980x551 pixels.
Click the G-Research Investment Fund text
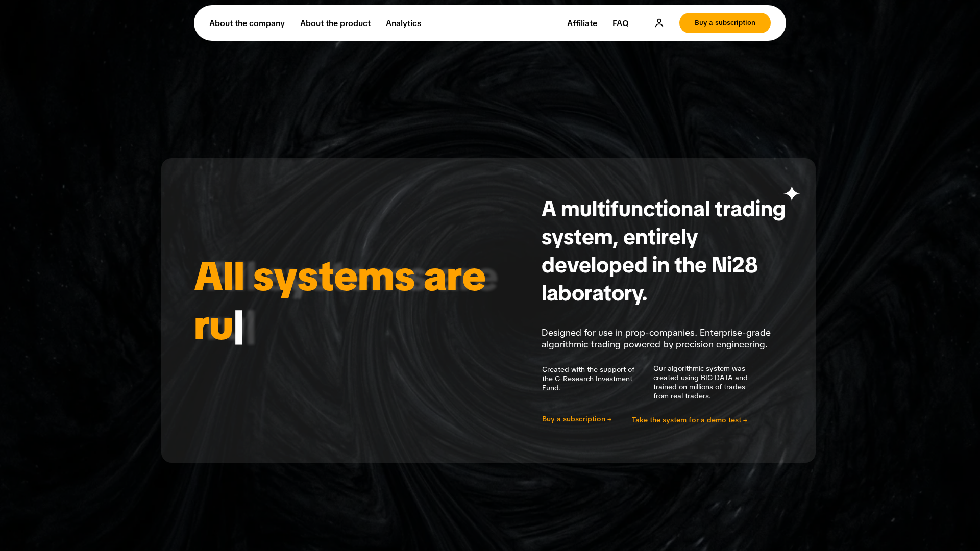[588, 379]
